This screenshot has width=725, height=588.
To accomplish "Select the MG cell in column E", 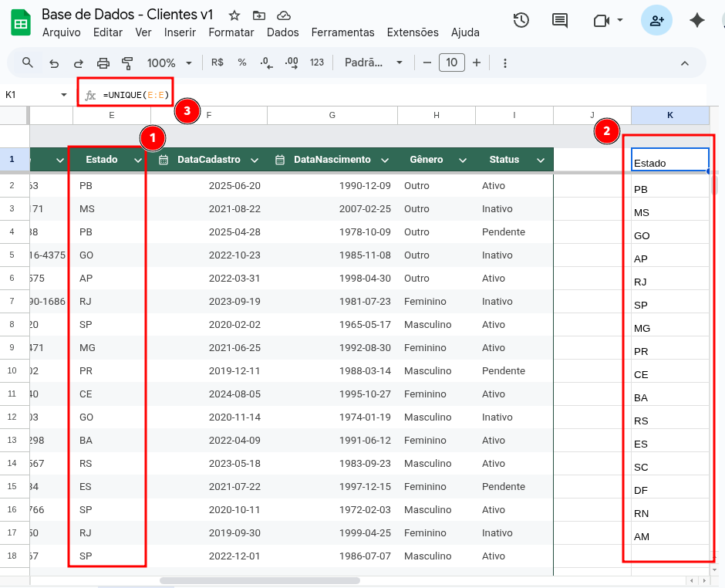I will (x=111, y=347).
